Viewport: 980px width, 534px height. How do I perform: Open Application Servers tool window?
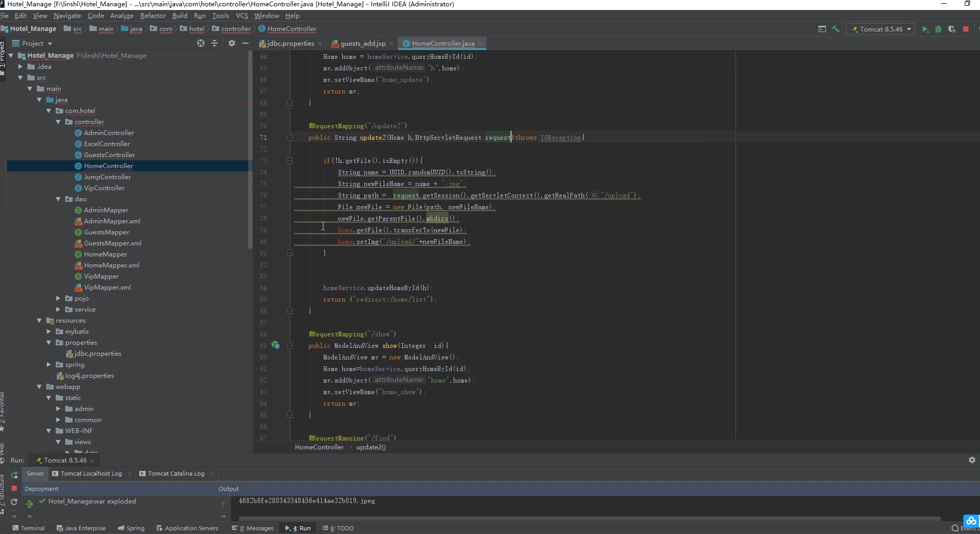tap(187, 528)
